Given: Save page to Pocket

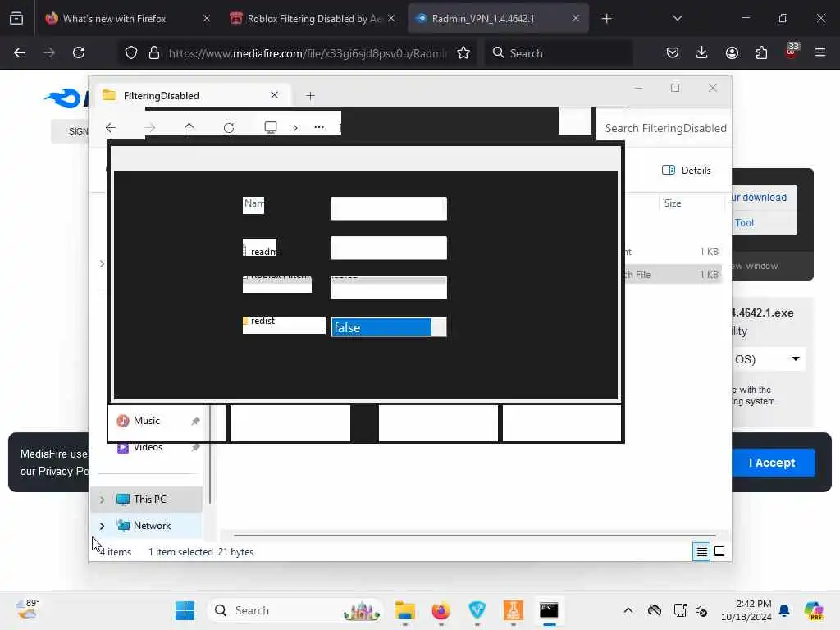Looking at the screenshot, I should (x=673, y=52).
